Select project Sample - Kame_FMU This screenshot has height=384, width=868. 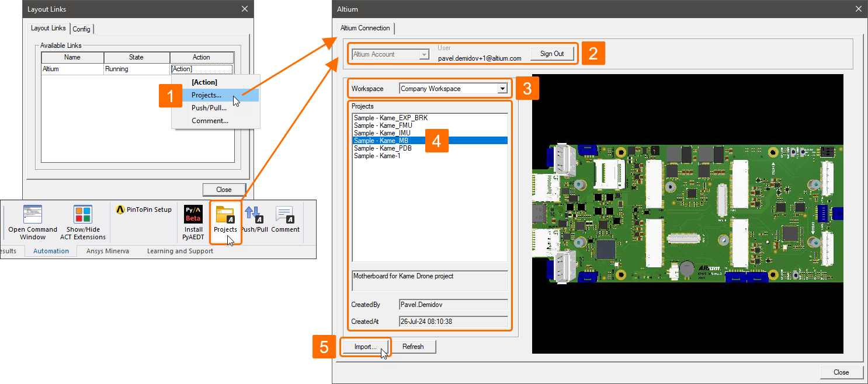coord(430,125)
